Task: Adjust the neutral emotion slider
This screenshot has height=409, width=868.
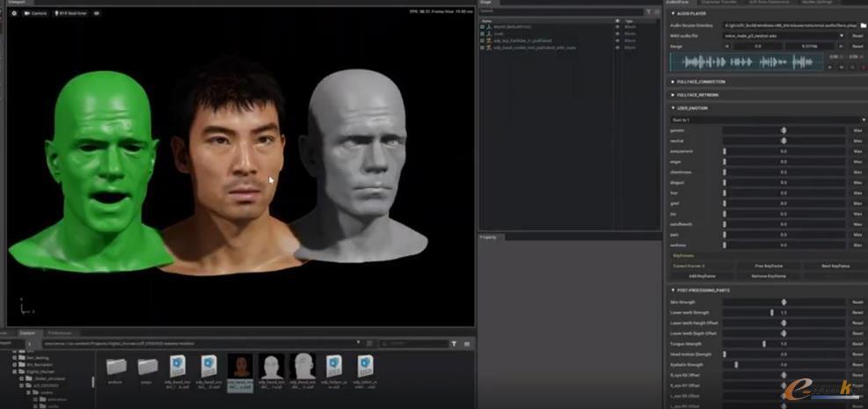Action: coord(784,141)
